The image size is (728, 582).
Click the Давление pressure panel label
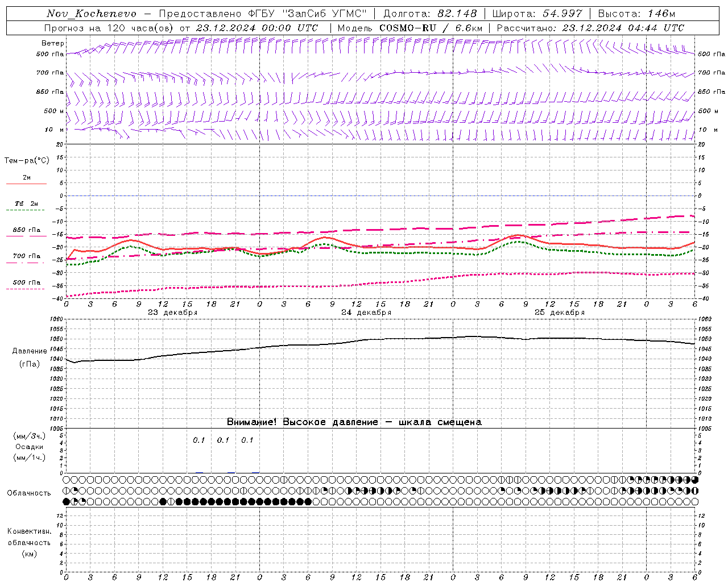(x=30, y=351)
